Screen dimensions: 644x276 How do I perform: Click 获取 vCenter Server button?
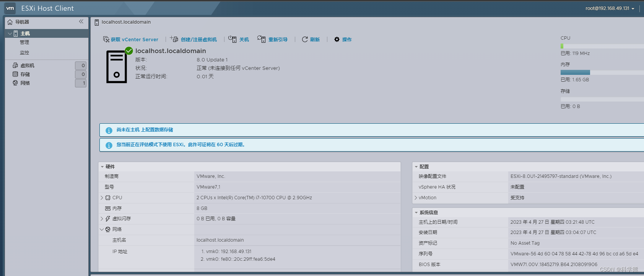(131, 39)
